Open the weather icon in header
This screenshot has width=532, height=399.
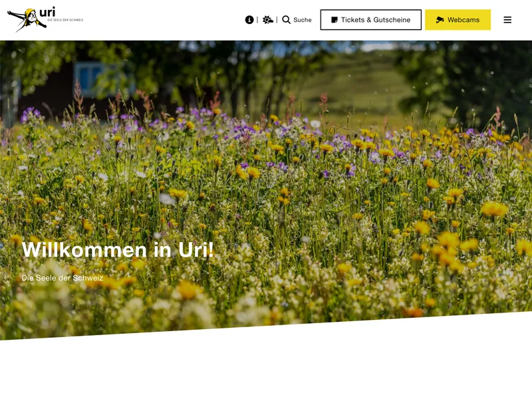pyautogui.click(x=268, y=20)
